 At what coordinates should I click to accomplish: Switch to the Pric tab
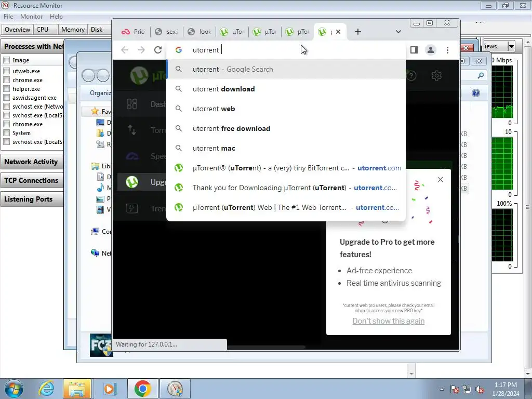pyautogui.click(x=134, y=32)
